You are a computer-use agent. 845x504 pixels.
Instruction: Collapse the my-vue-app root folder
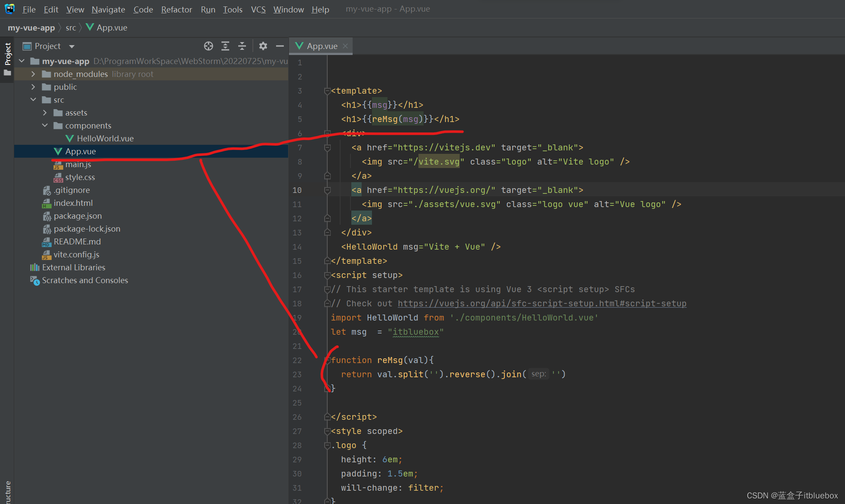[x=22, y=61]
